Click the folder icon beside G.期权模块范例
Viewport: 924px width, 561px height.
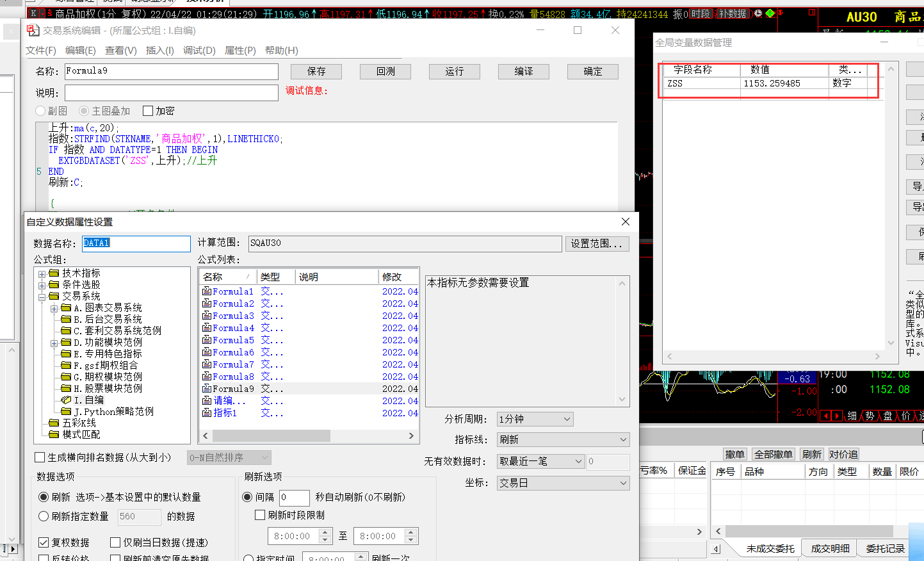(x=66, y=377)
